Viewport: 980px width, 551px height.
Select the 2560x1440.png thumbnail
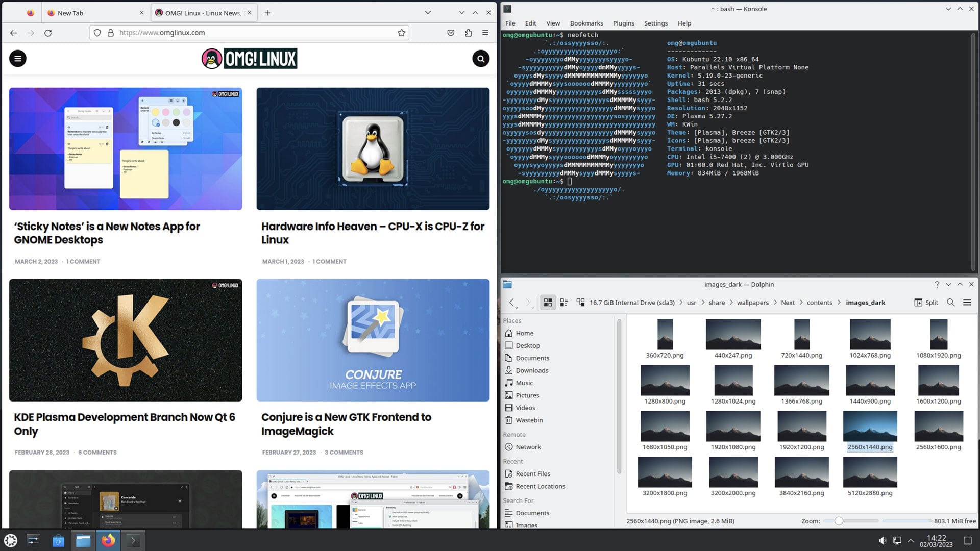[870, 427]
